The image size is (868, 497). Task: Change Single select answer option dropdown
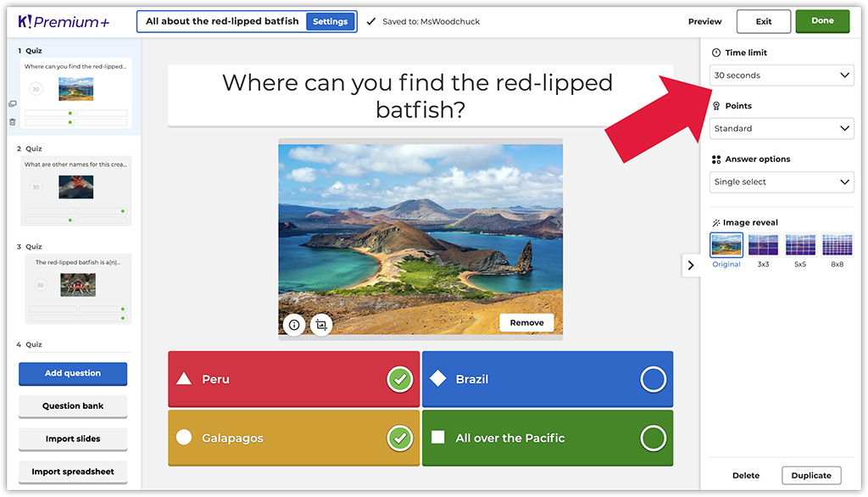pyautogui.click(x=781, y=181)
